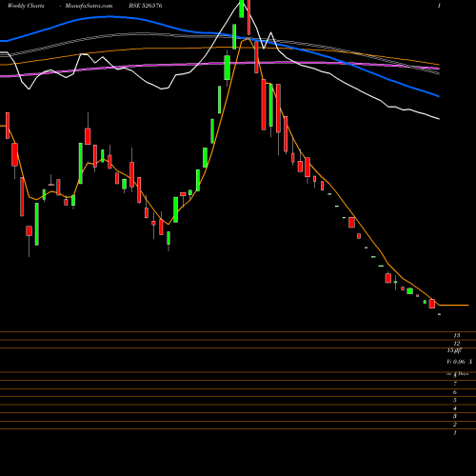Click the 'MunafaSutra.com' label
The width and height of the screenshot is (476, 476).
click(89, 6)
